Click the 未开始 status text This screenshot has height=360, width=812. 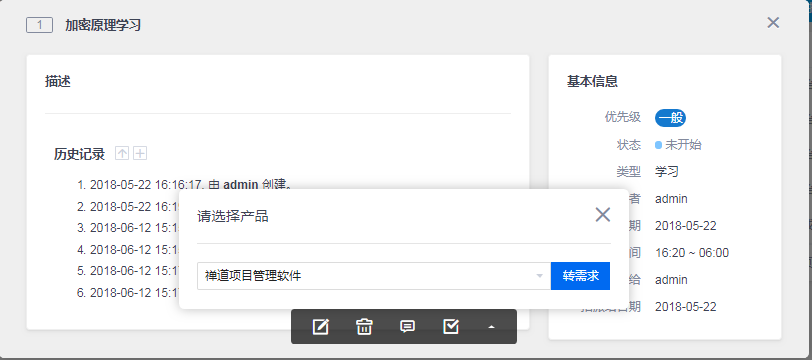tap(683, 145)
